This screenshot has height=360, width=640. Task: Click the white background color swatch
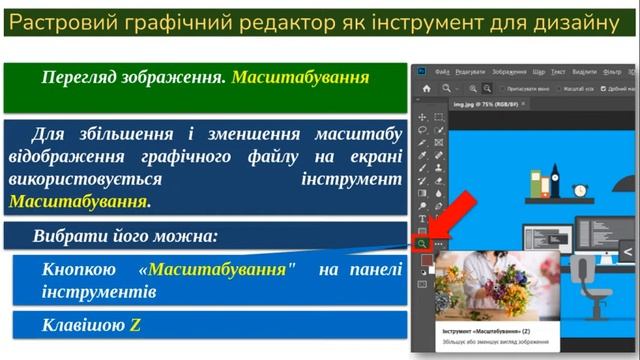point(432,270)
